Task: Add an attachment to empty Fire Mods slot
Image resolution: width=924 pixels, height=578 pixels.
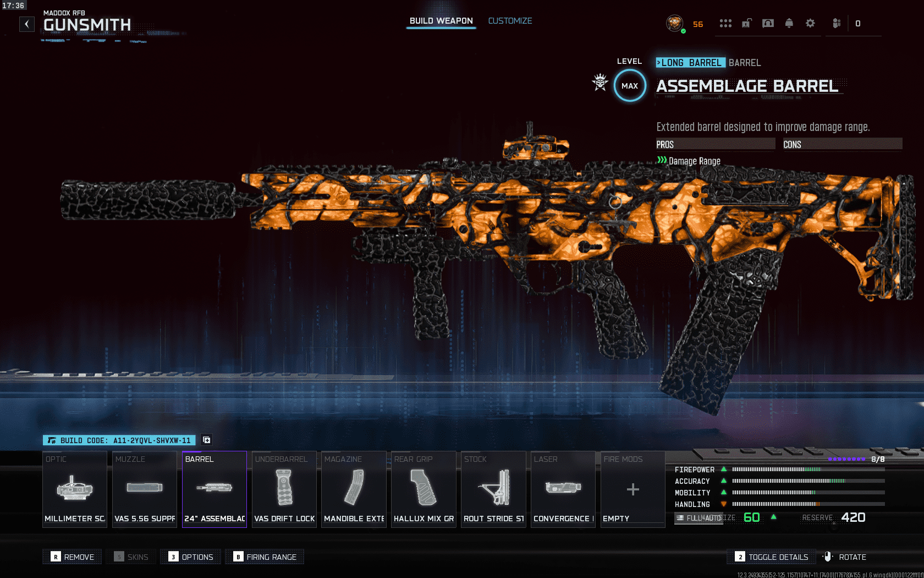Action: point(632,489)
